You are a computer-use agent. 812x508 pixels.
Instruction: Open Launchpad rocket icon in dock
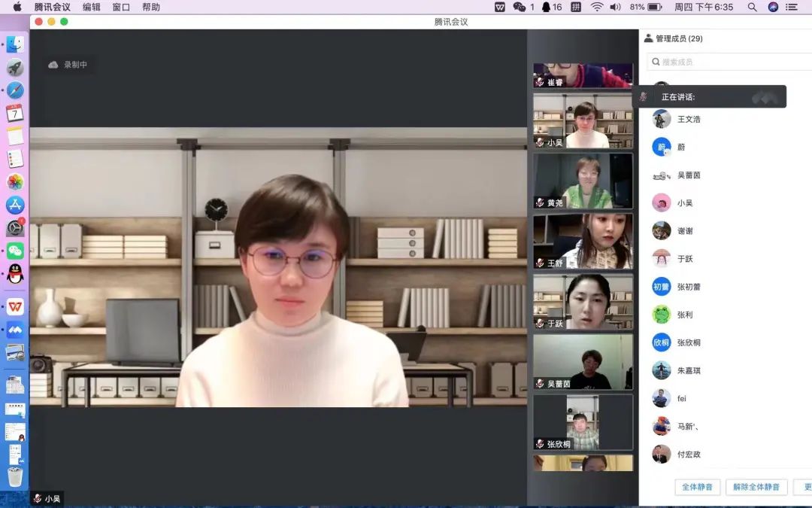point(15,67)
